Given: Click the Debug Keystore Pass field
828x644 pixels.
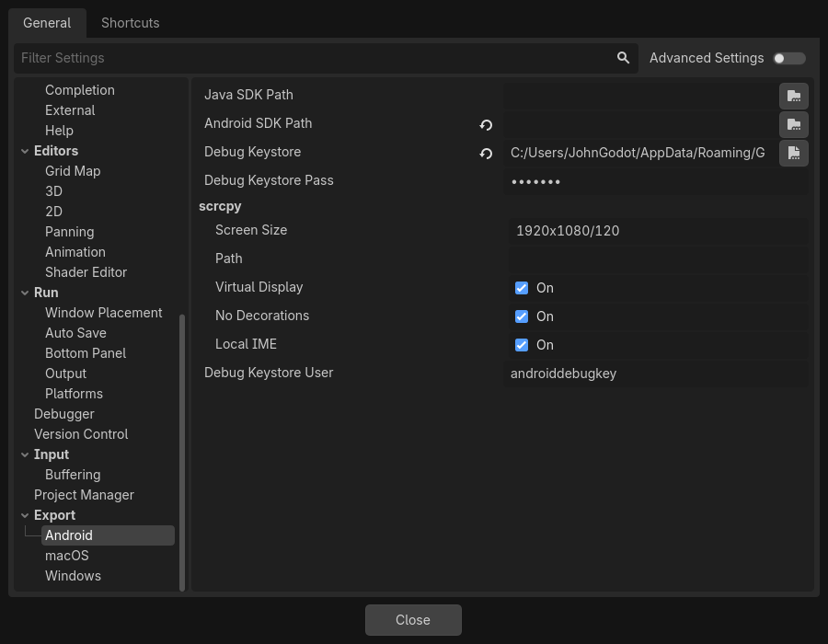Looking at the screenshot, I should [656, 181].
